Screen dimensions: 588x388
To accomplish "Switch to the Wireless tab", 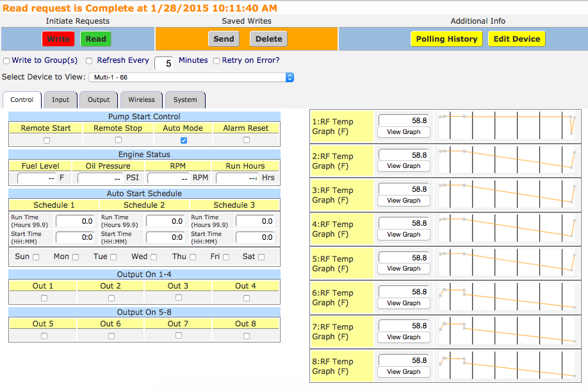I will 141,100.
